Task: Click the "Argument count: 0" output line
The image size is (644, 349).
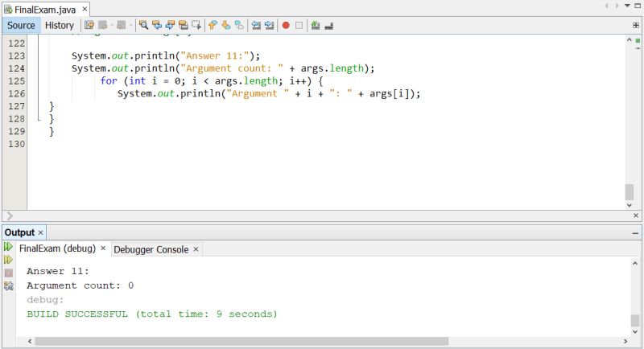Action: pyautogui.click(x=80, y=285)
